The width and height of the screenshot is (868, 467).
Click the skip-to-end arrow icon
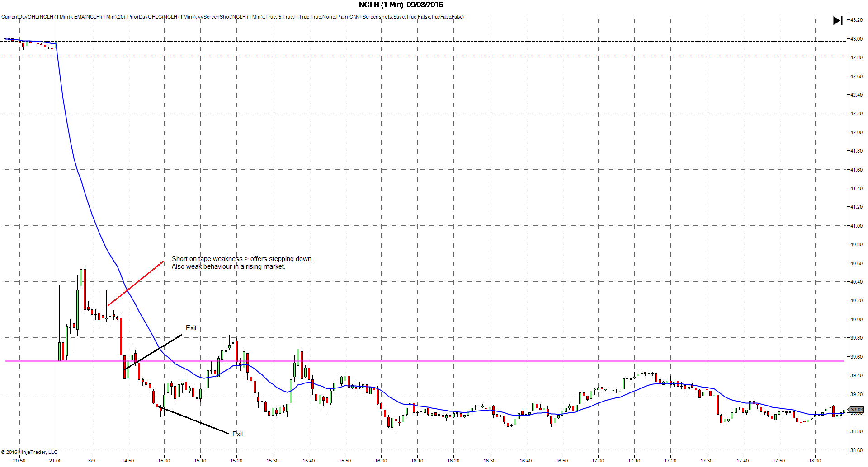838,20
